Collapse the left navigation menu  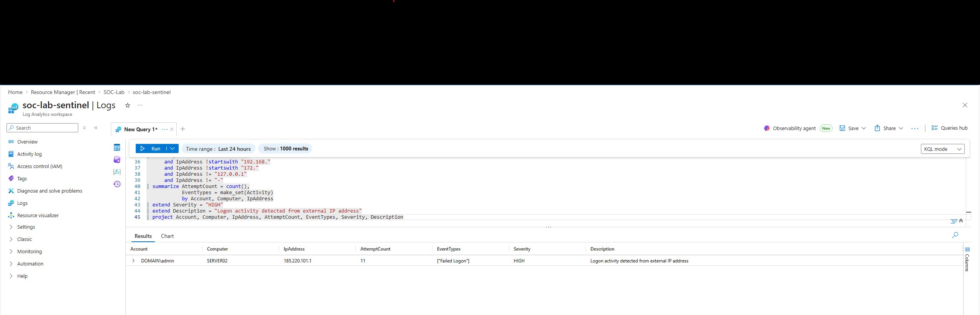click(x=96, y=128)
